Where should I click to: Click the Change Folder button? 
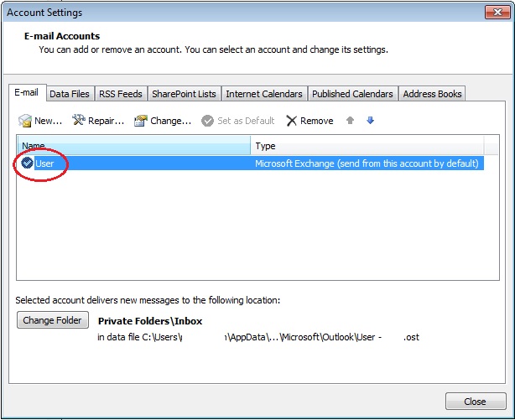pyautogui.click(x=53, y=320)
